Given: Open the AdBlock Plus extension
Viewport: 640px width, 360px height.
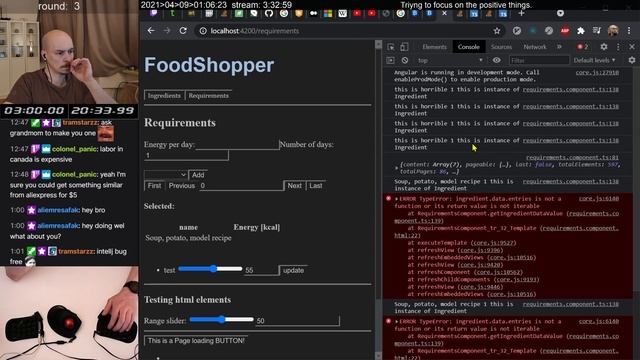Looking at the screenshot, I should tap(565, 31).
